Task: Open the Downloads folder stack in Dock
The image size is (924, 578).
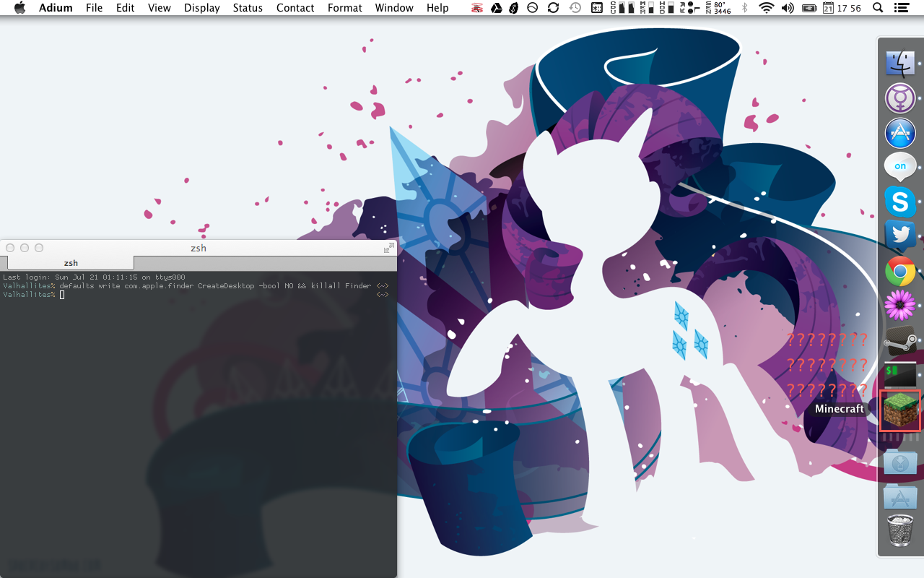Action: [x=900, y=462]
